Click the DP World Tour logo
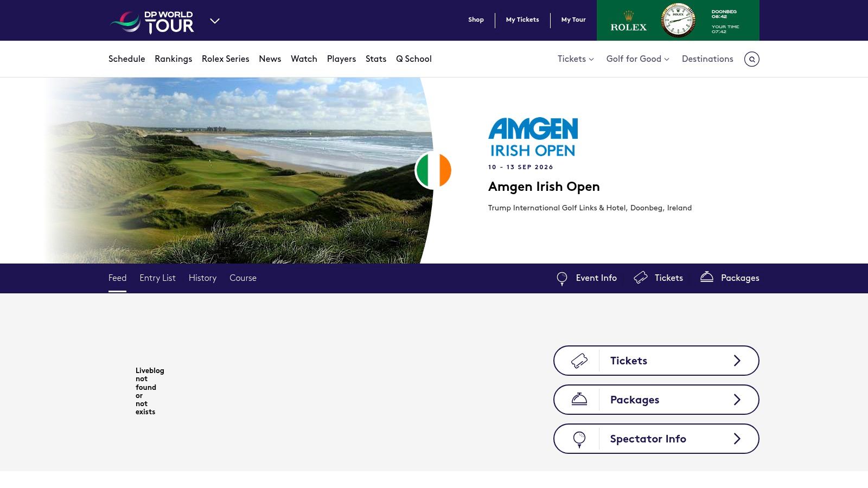Screen dimensions: 868x488 (152, 22)
